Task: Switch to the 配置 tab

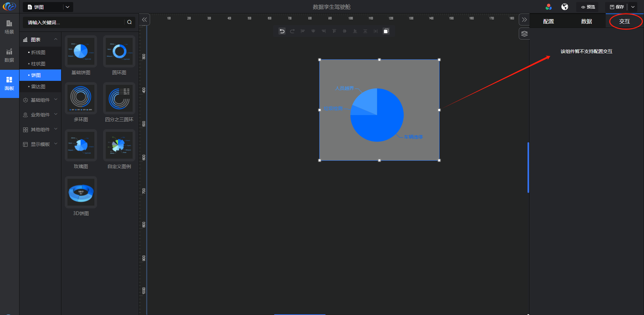Action: tap(548, 21)
